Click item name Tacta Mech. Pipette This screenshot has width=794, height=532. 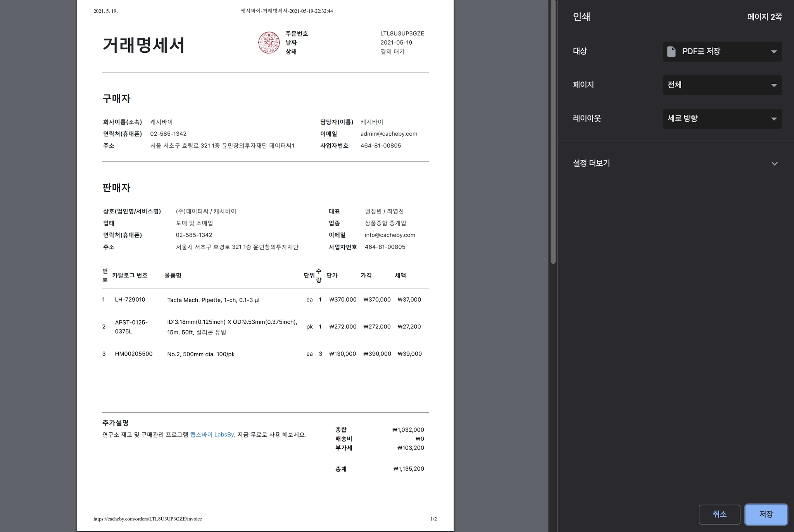tap(213, 300)
